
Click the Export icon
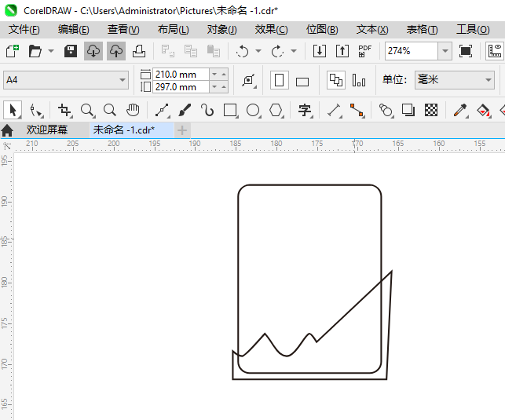pyautogui.click(x=342, y=51)
